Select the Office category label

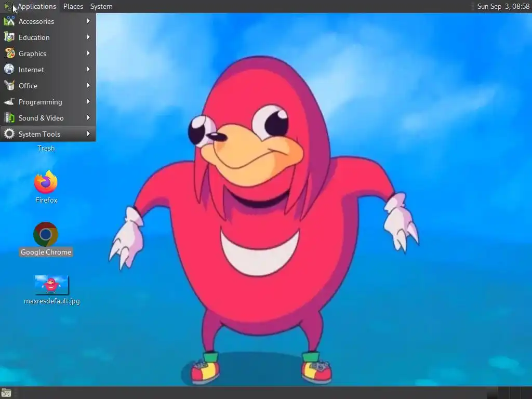pyautogui.click(x=28, y=86)
